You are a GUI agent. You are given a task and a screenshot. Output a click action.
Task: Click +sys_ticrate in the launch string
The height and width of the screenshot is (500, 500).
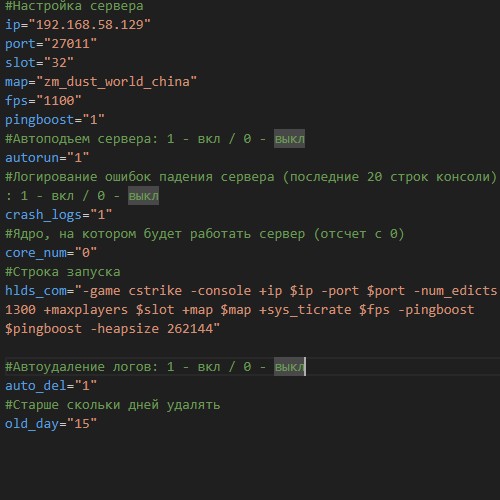click(x=305, y=310)
